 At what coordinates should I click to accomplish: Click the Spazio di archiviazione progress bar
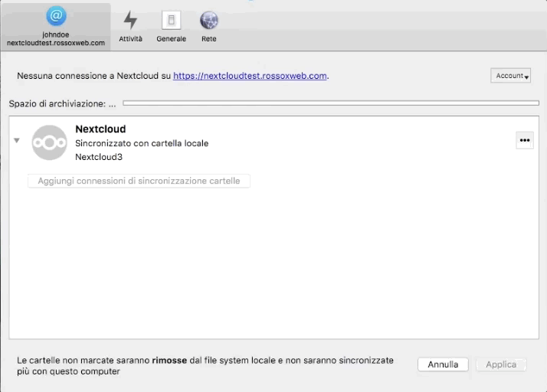[x=331, y=103]
